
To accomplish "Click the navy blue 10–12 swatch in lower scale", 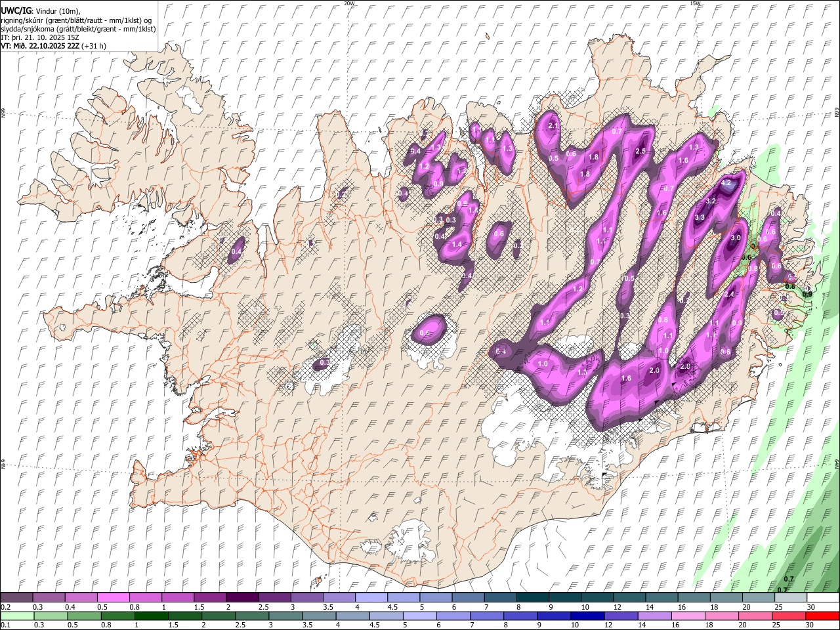I will [x=587, y=616].
